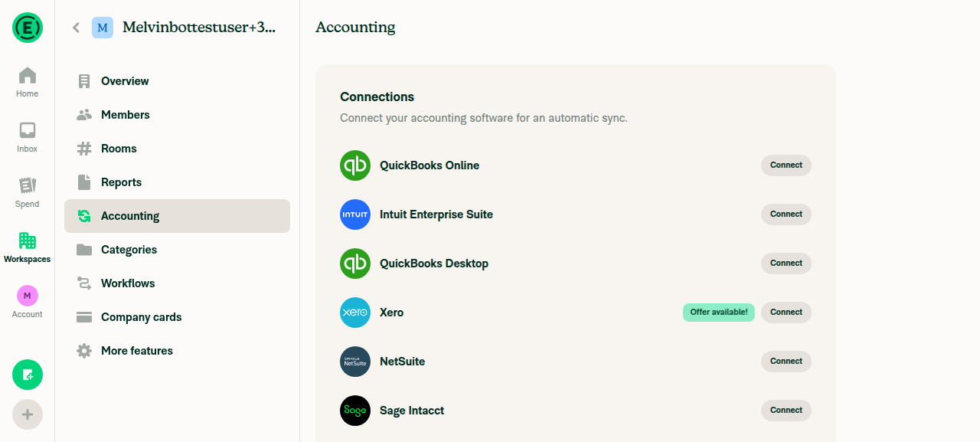
Task: Connect QuickBooks Desktop
Action: pyautogui.click(x=786, y=264)
